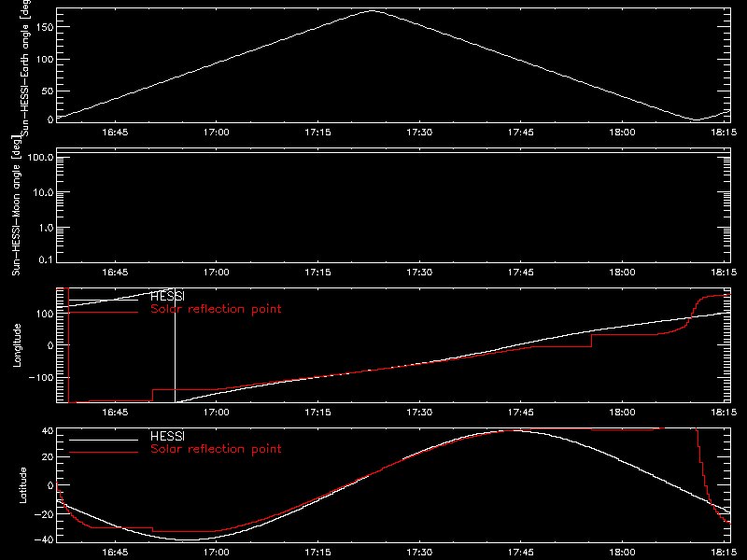This screenshot has height=560, width=747.
Task: Click the 'Sun-HESSI-Earth angle [deg]' axis title
Action: click(x=25, y=67)
